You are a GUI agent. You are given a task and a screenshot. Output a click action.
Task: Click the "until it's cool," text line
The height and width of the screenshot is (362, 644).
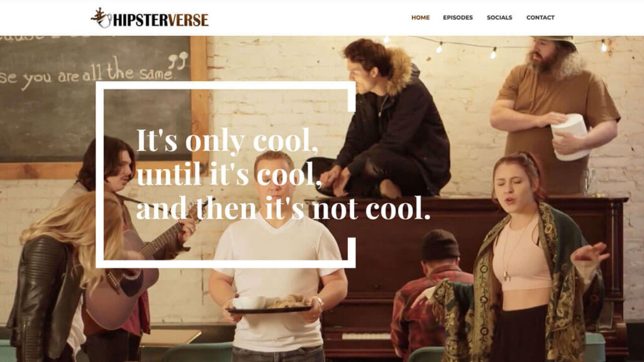229,175
